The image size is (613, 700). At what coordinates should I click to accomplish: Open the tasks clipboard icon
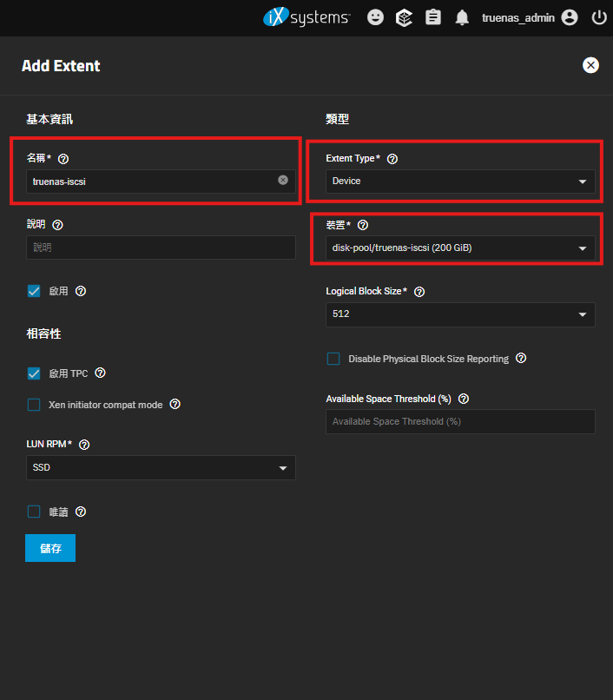(432, 17)
